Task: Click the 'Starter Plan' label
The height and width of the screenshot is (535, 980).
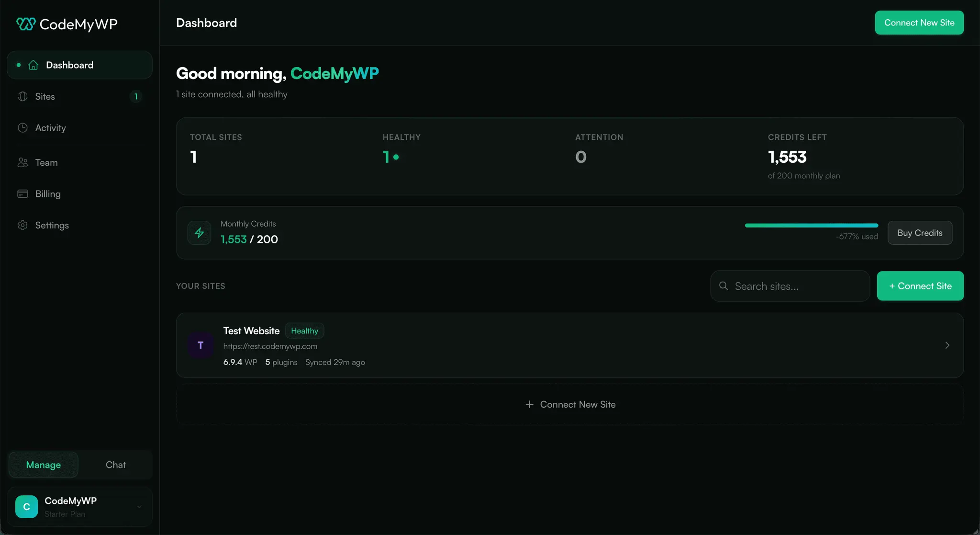Action: coord(65,514)
